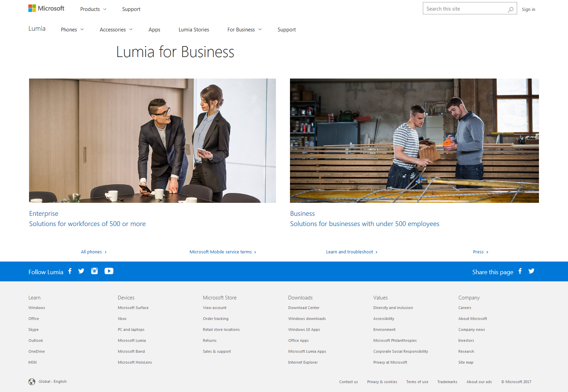Share this page on Twitter
Screen dimensions: 568x392
point(531,271)
